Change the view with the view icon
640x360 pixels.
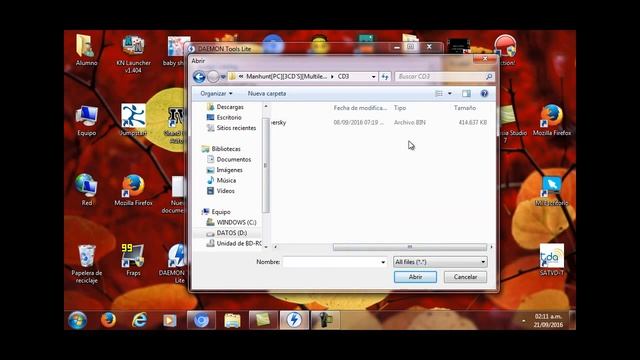click(x=439, y=93)
